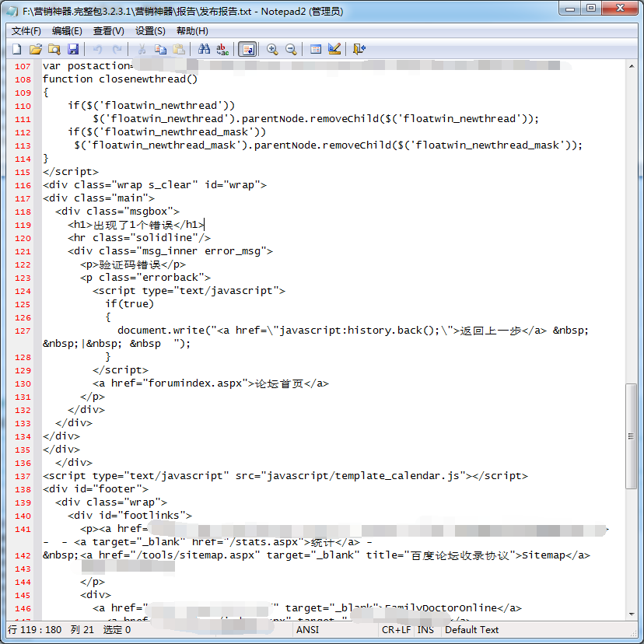Click the Exit door icon in the toolbar

[x=359, y=49]
